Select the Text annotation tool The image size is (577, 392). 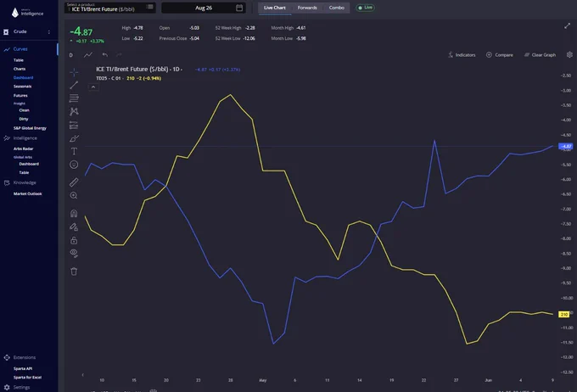click(74, 151)
